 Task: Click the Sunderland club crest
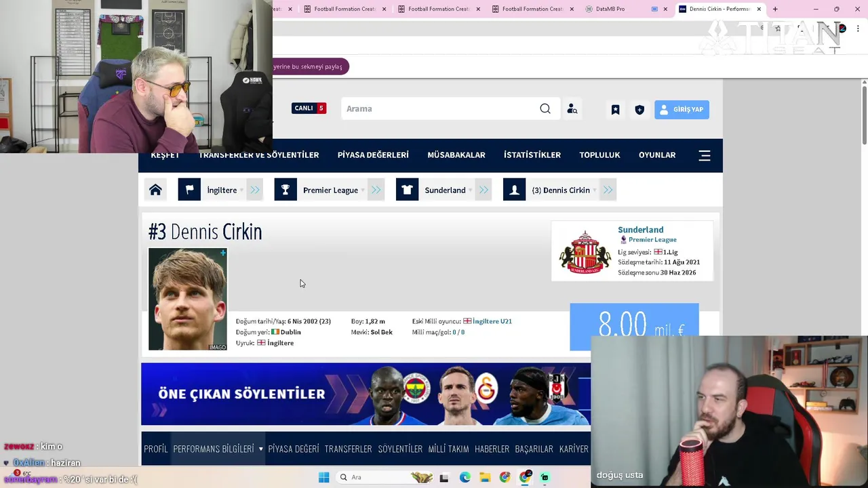point(585,251)
